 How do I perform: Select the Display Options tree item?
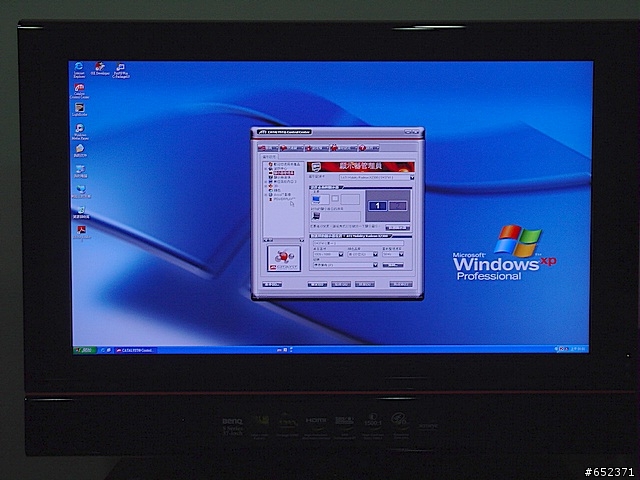click(x=280, y=177)
